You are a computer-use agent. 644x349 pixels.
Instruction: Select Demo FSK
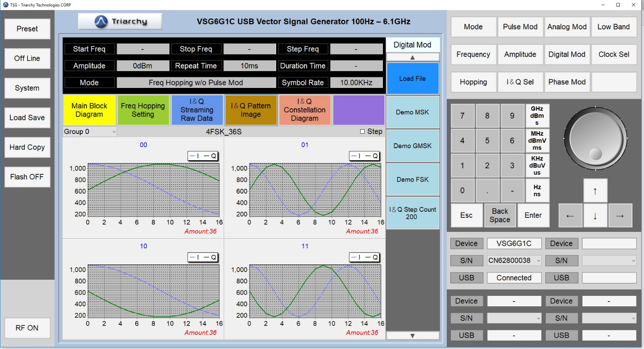point(413,180)
